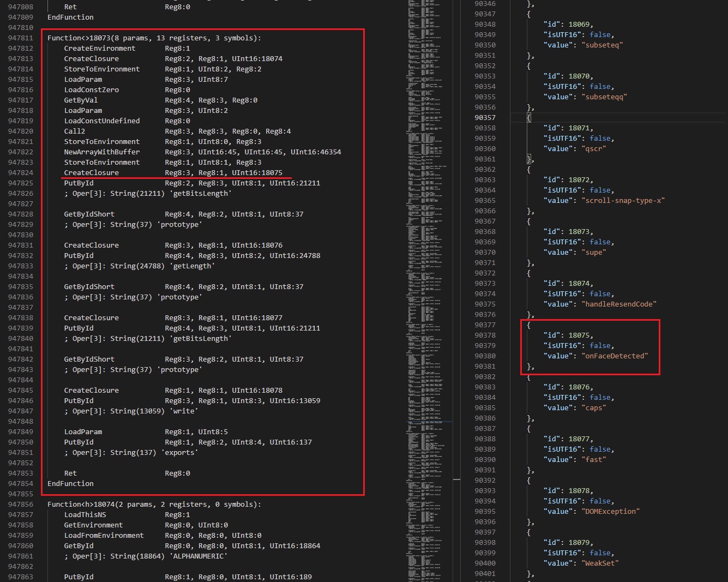This screenshot has width=728, height=582.
Task: Click GetById line with UInt16:18864
Action: (x=192, y=546)
